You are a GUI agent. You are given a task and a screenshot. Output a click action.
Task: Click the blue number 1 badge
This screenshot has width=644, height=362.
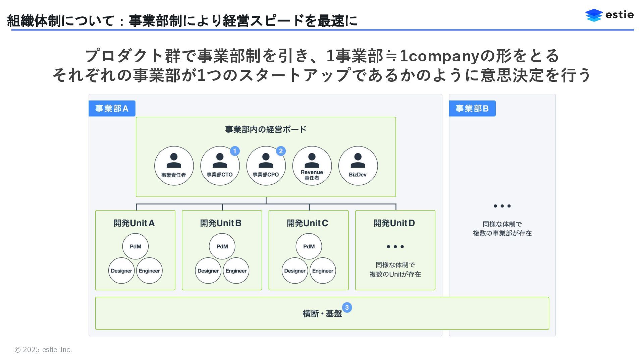pyautogui.click(x=235, y=151)
